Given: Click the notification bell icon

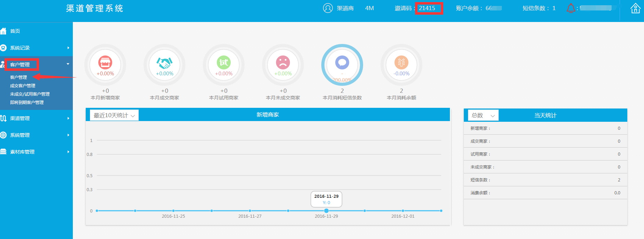Looking at the screenshot, I should [x=571, y=8].
